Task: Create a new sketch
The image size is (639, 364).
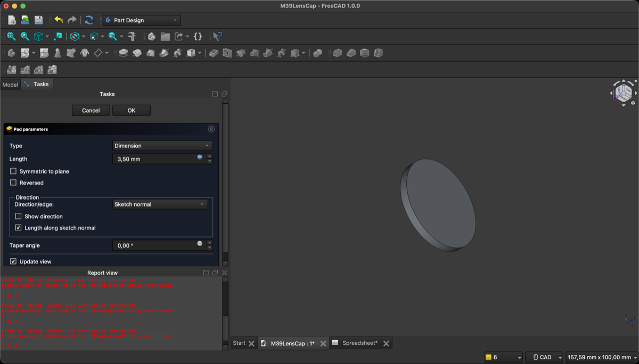Action: 24,53
